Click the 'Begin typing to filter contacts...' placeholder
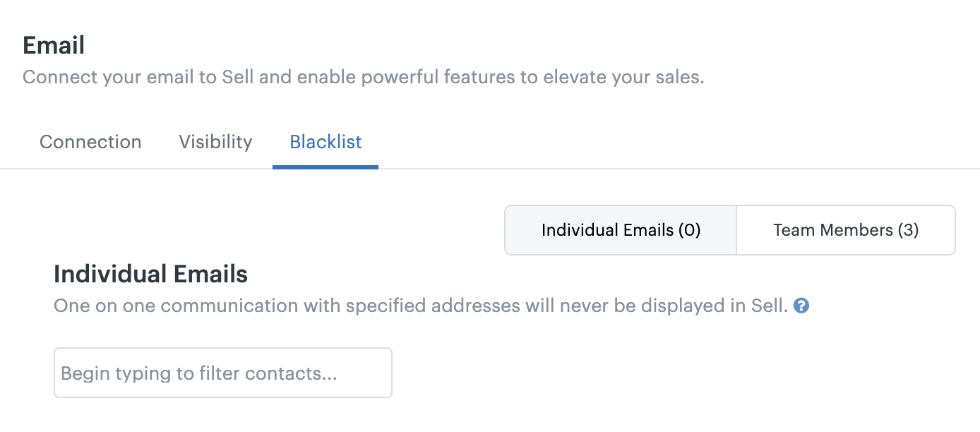This screenshot has height=432, width=980. pos(199,373)
